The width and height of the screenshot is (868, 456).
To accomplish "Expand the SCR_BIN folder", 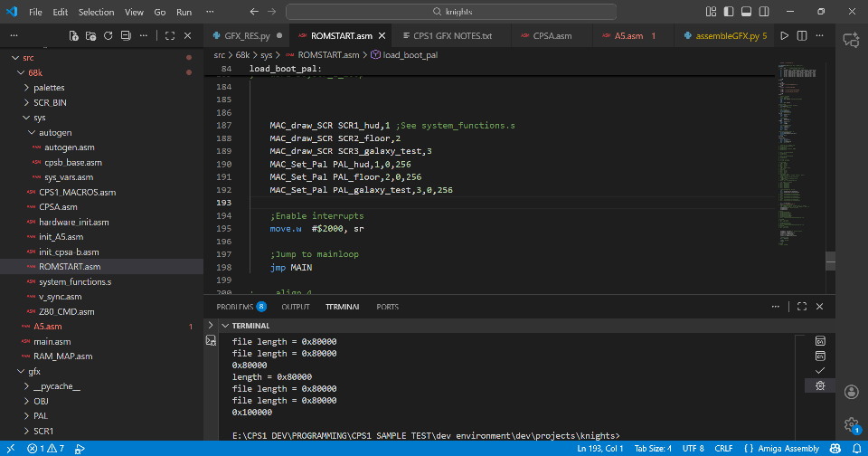I will coord(26,102).
